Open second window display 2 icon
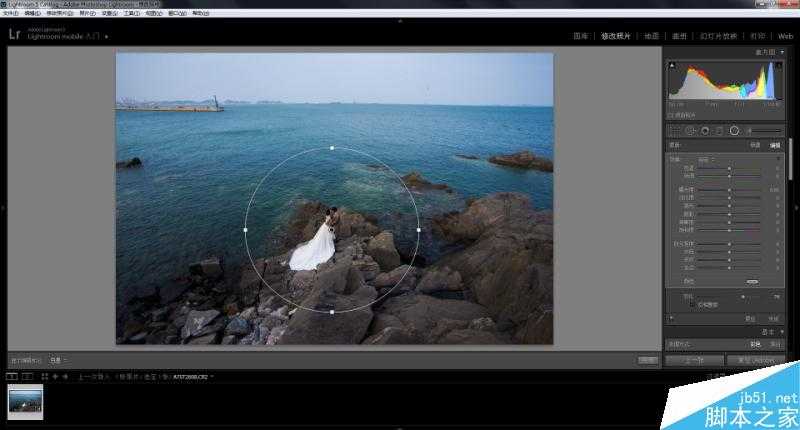The width and height of the screenshot is (800, 430). point(26,377)
